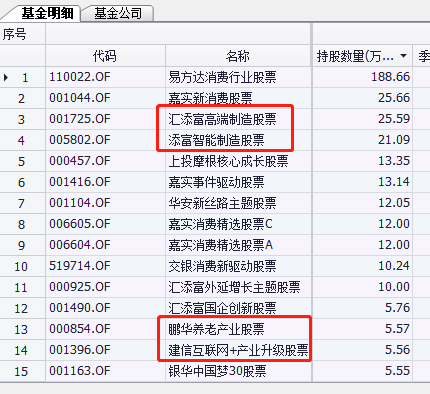Screen dimensions: 430x394
Task: Select row number 8
Action: pos(21,225)
